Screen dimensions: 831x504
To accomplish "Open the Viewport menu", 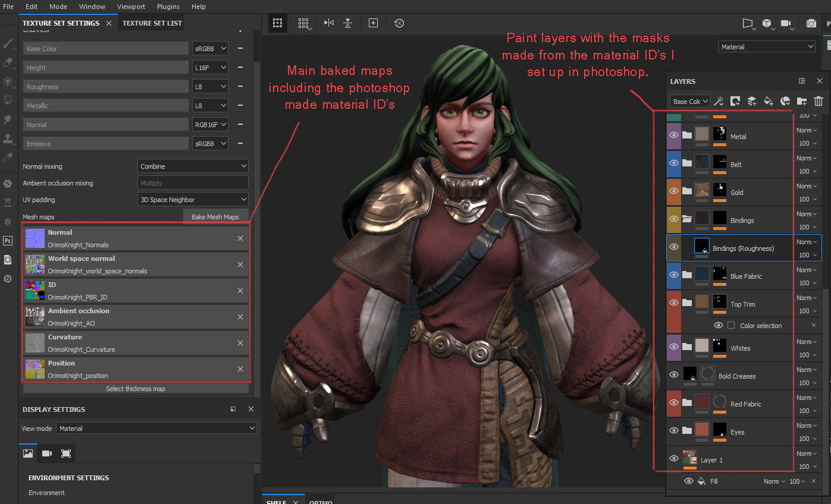I will click(x=130, y=7).
